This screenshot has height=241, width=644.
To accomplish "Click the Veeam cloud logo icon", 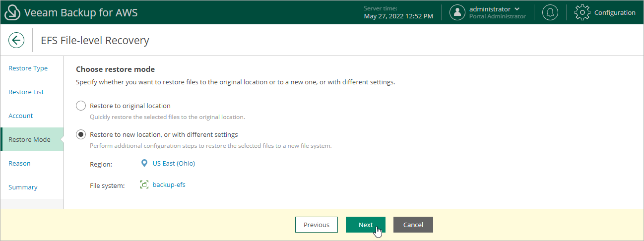I will click(12, 12).
